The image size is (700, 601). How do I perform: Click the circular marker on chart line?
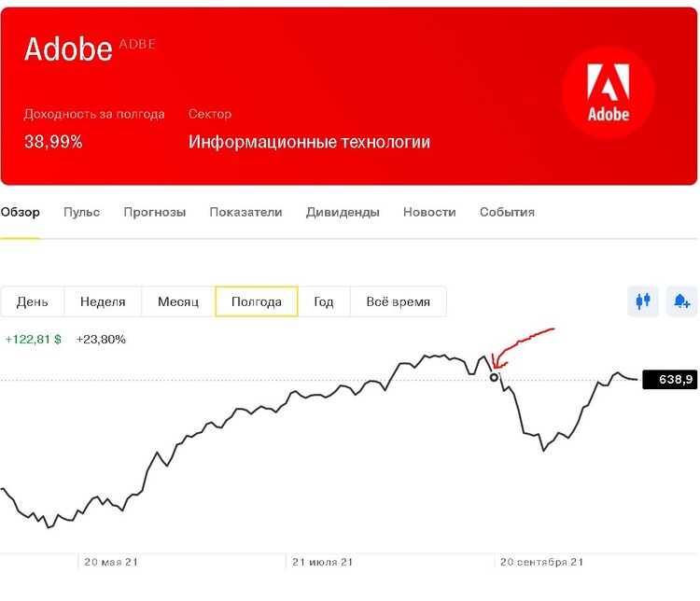pos(494,378)
